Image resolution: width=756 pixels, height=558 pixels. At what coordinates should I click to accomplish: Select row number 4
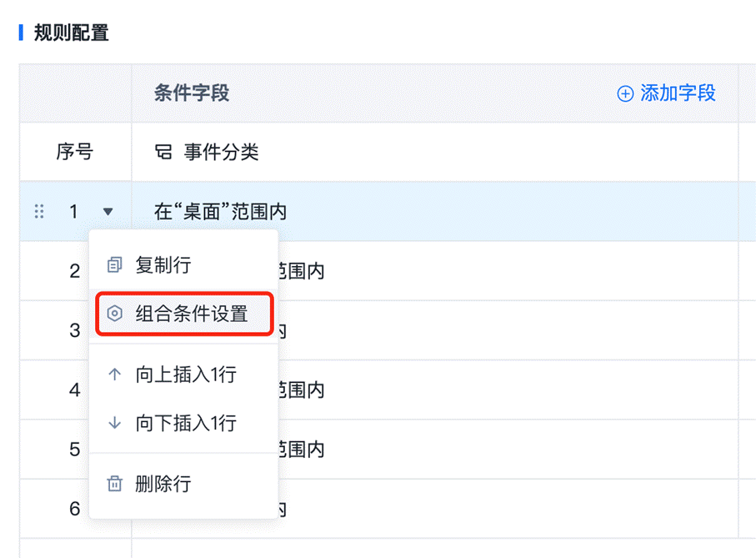(74, 390)
